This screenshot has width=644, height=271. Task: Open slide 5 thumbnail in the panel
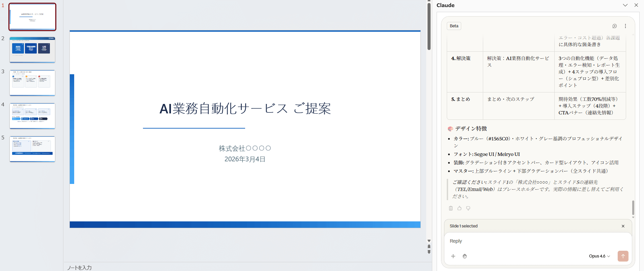pyautogui.click(x=32, y=149)
